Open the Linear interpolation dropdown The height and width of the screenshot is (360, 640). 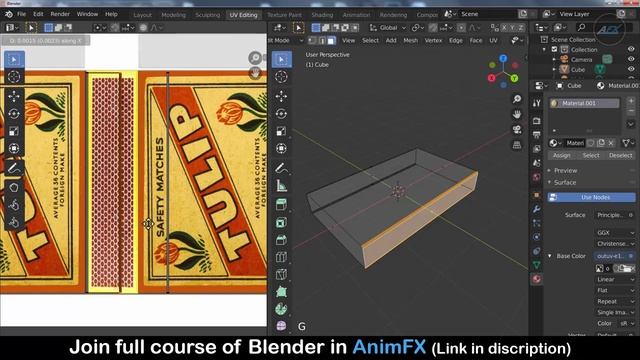click(615, 280)
